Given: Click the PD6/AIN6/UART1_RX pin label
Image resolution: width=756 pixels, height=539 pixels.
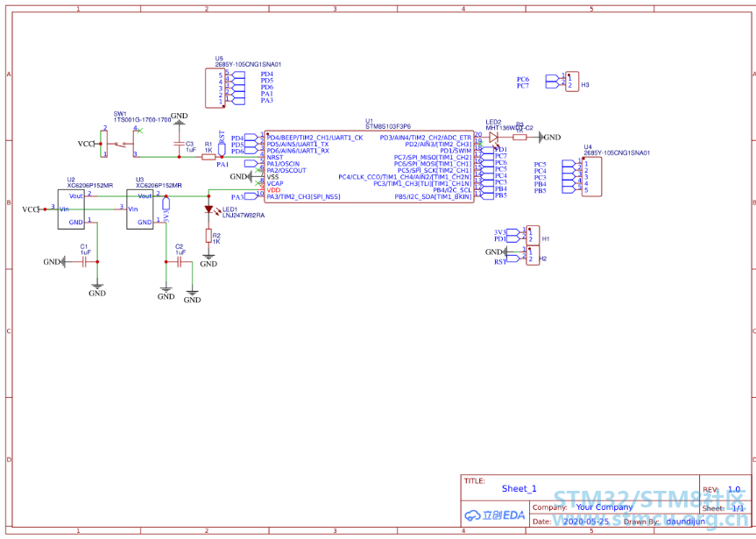Looking at the screenshot, I should (x=298, y=151).
